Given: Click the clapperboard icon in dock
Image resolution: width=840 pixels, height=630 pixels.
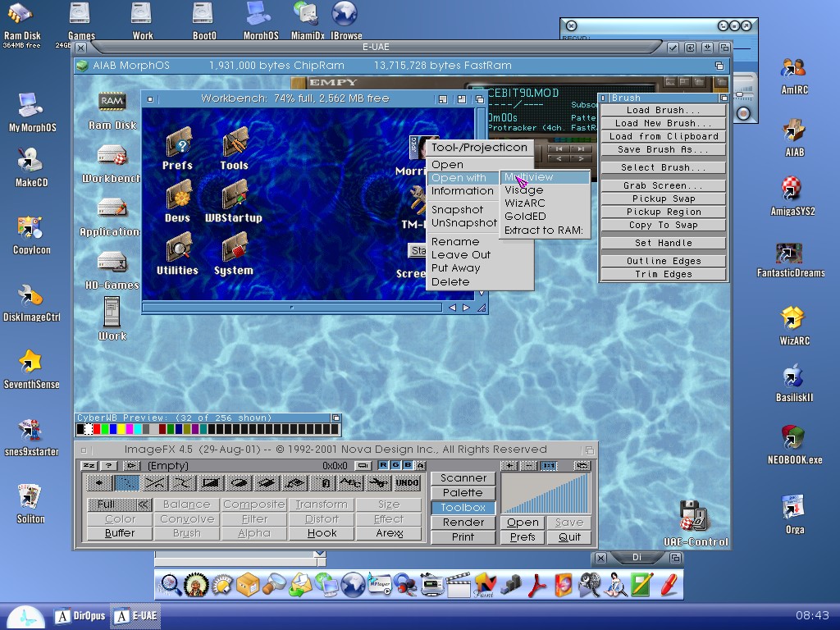Looking at the screenshot, I should [x=459, y=584].
